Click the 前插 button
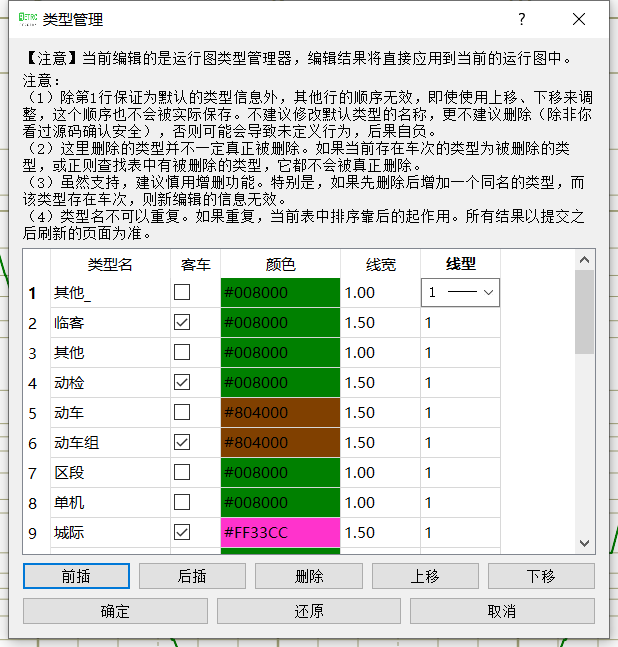 (76, 576)
